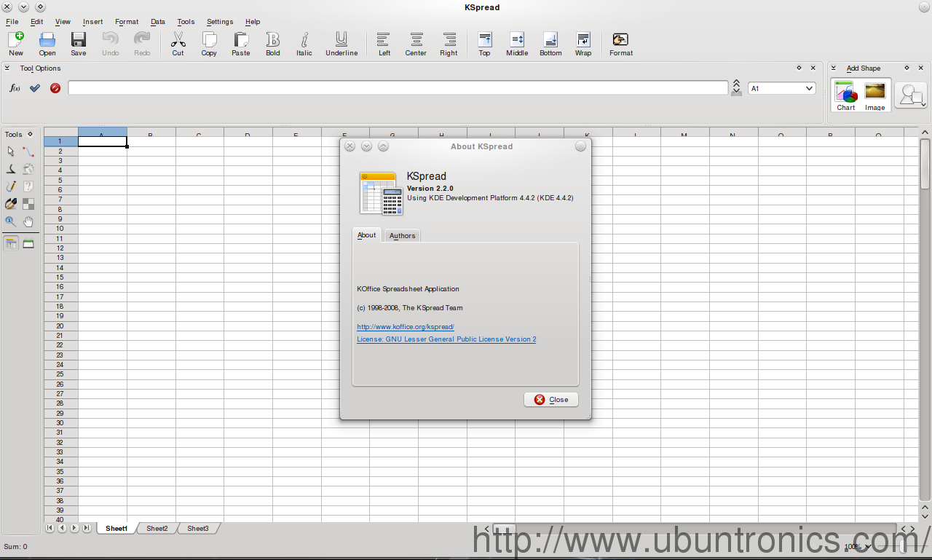The width and height of the screenshot is (932, 560).
Task: Click the Wrap text toolbar icon
Action: coord(582,44)
